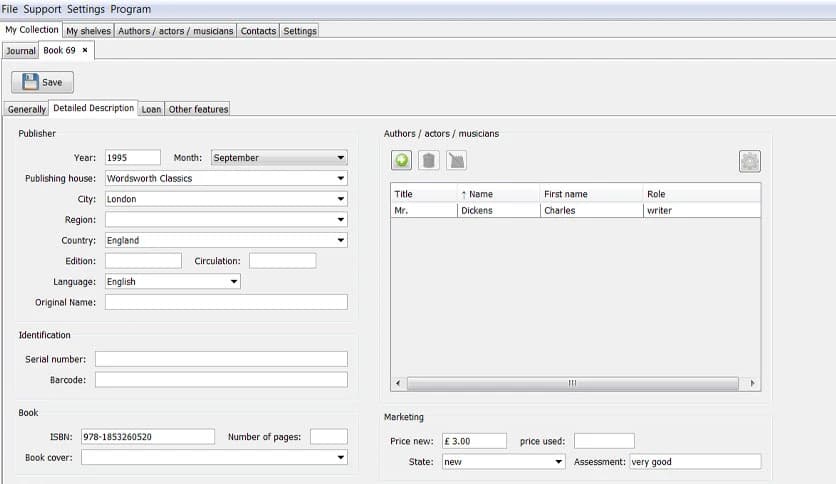Viewport: 836px width, 484px height.
Task: Click the trash delete author icon
Action: tap(429, 160)
